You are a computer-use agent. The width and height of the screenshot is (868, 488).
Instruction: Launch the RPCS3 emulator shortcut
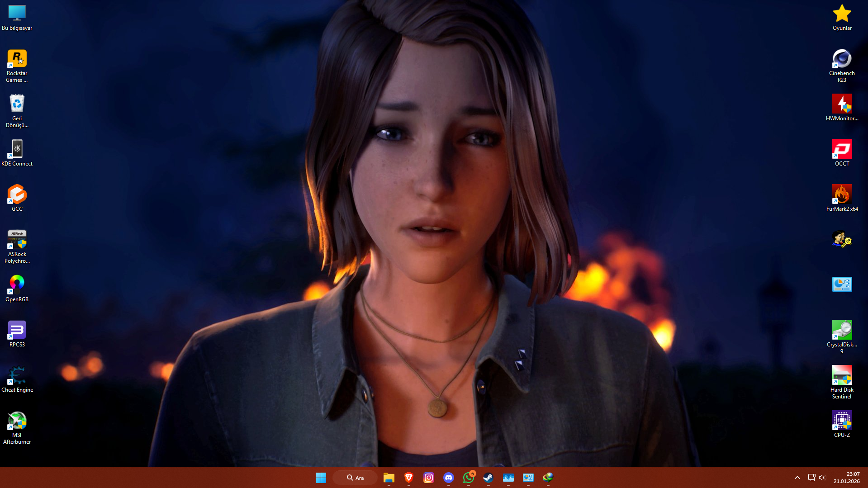pyautogui.click(x=17, y=334)
